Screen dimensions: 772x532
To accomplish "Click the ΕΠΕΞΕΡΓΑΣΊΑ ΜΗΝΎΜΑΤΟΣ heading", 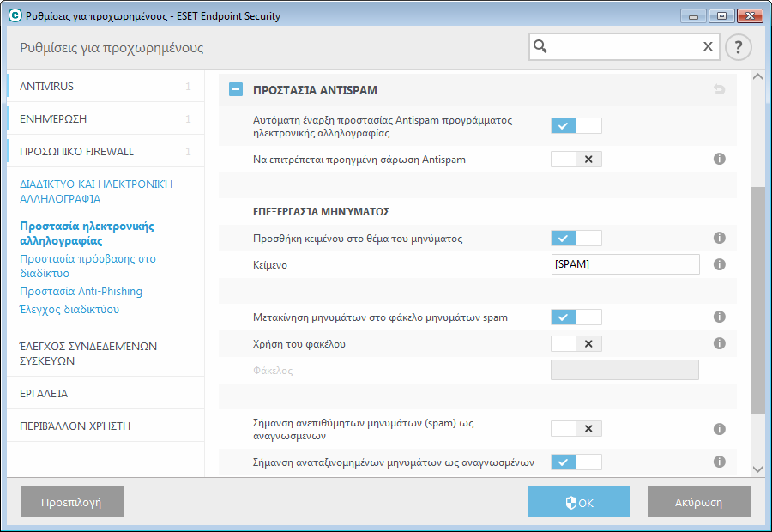I will coord(321,212).
